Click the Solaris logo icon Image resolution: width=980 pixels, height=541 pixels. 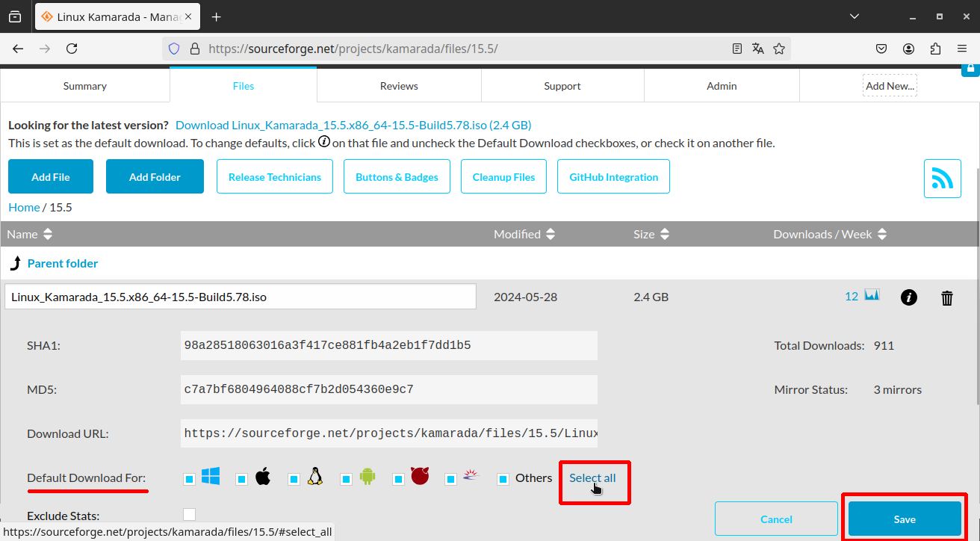coord(471,475)
